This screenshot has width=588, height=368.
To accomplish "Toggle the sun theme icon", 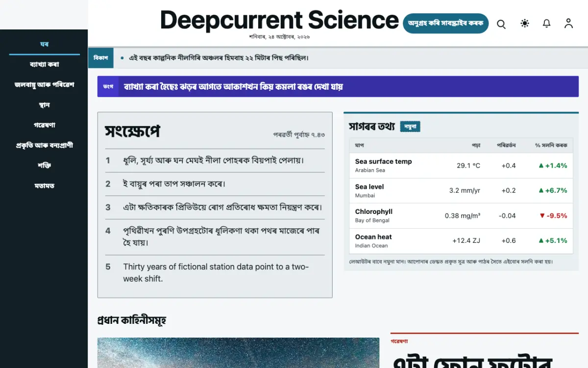I will click(525, 24).
